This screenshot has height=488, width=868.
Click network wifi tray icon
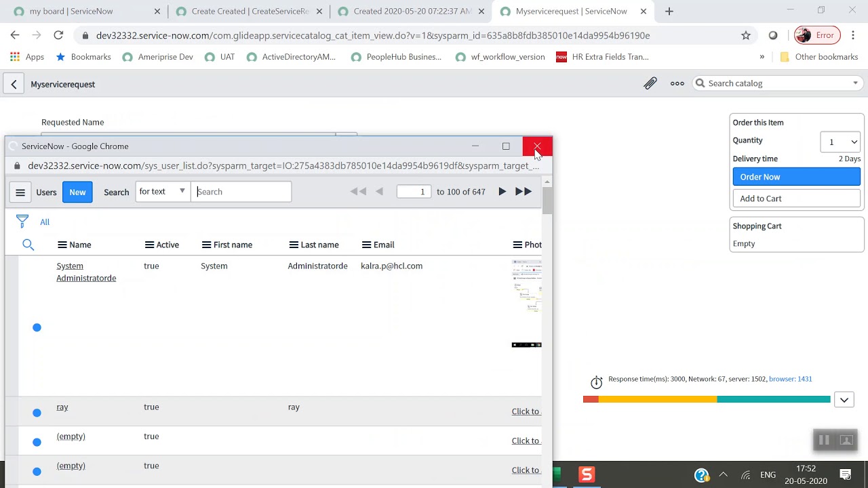746,475
